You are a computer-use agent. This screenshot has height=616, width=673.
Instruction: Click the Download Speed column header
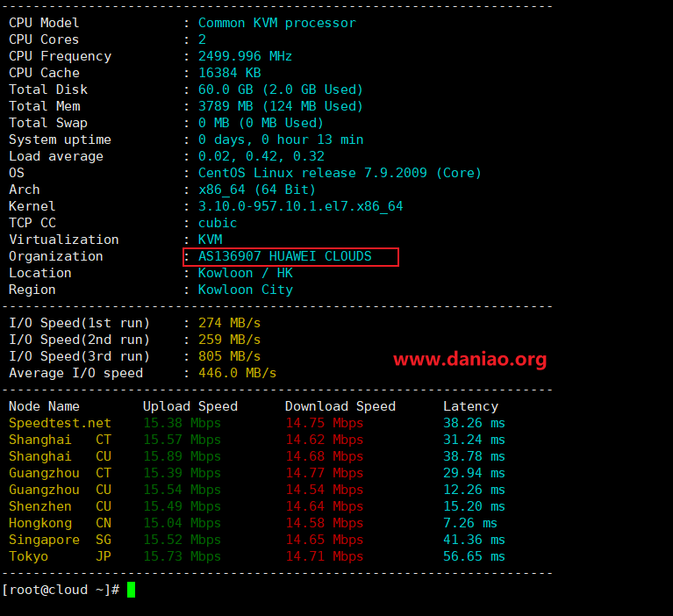340,406
